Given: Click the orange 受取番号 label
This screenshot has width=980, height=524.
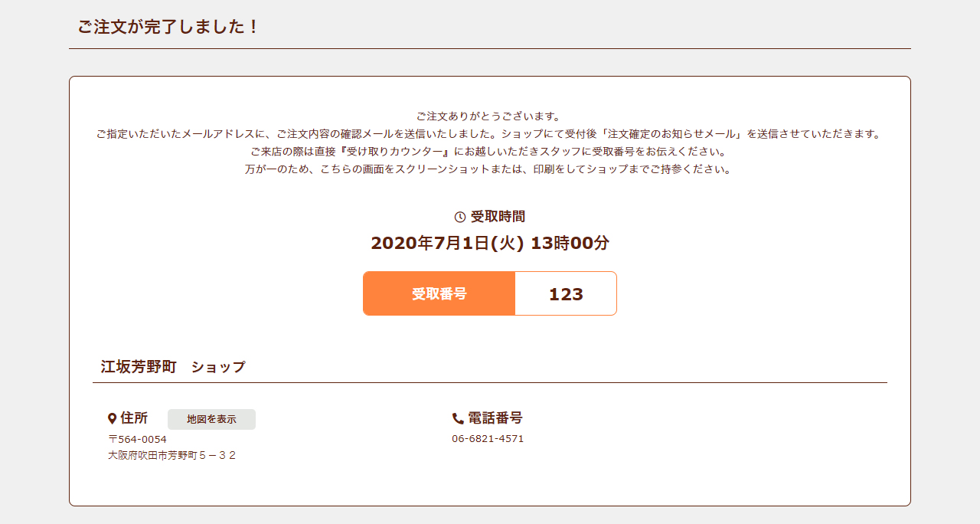Looking at the screenshot, I should coord(439,293).
